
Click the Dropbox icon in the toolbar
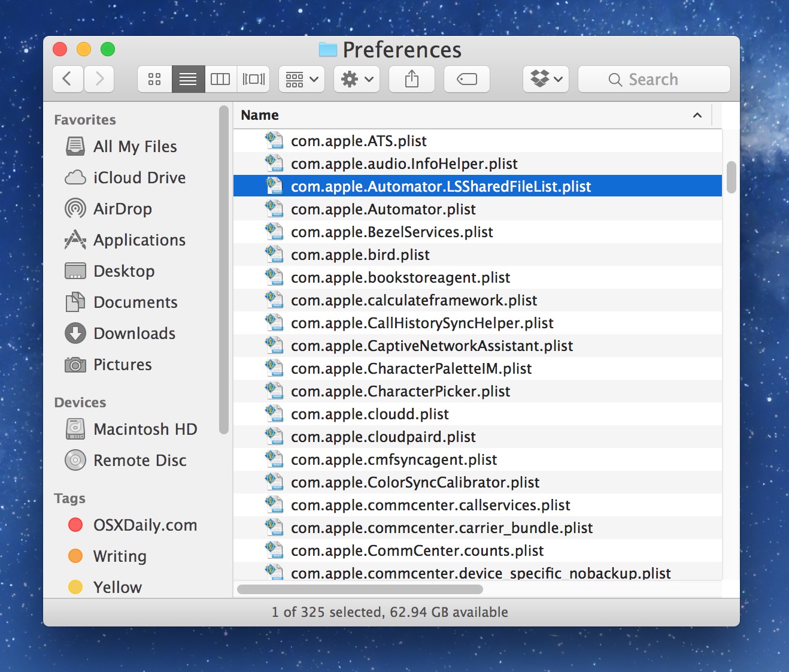545,78
